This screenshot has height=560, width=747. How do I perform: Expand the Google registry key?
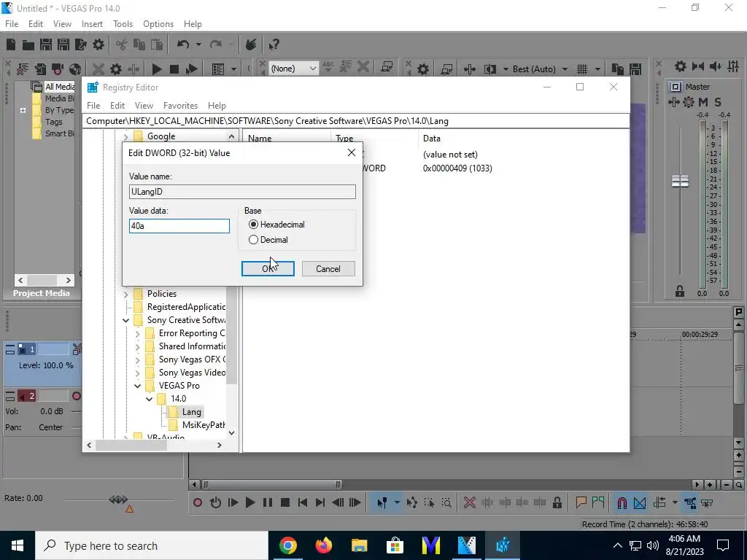click(126, 136)
